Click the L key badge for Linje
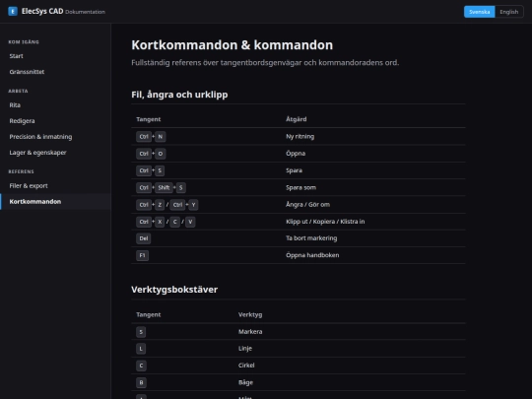Viewport: 532px width, 399px height. tap(141, 349)
